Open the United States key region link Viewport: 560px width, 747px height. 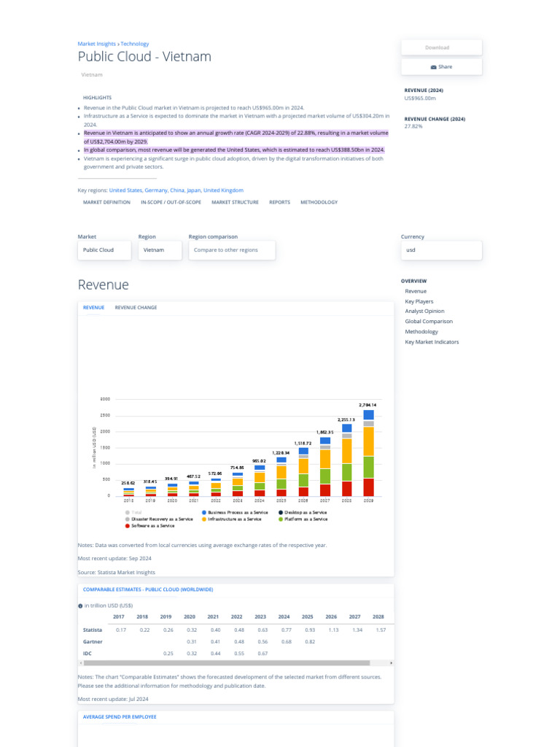click(x=125, y=190)
